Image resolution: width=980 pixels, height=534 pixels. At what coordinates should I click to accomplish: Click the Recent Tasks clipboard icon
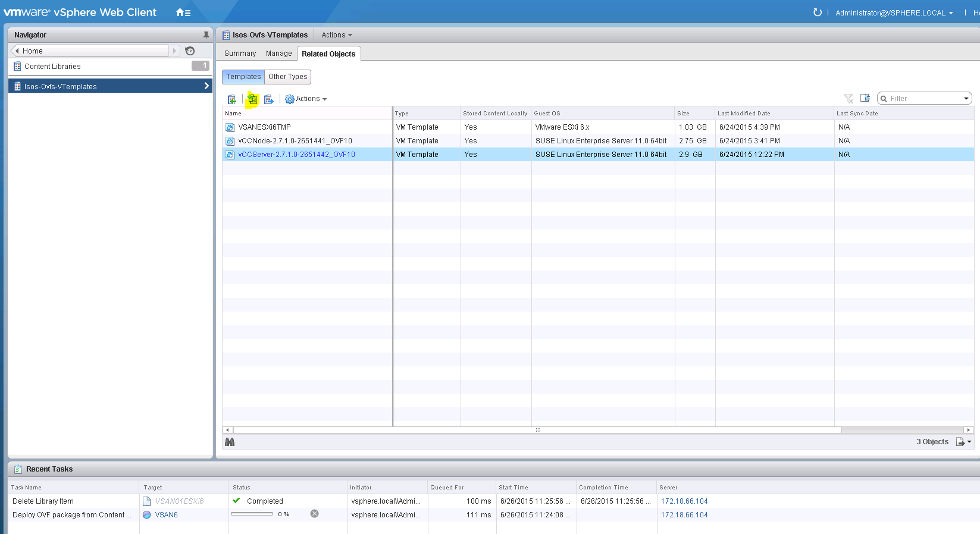click(18, 469)
